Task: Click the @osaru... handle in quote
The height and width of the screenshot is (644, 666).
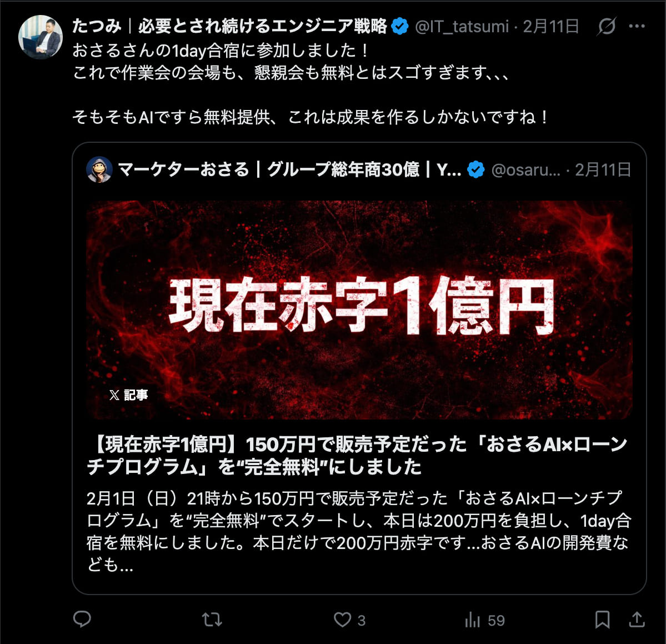Action: coord(526,169)
